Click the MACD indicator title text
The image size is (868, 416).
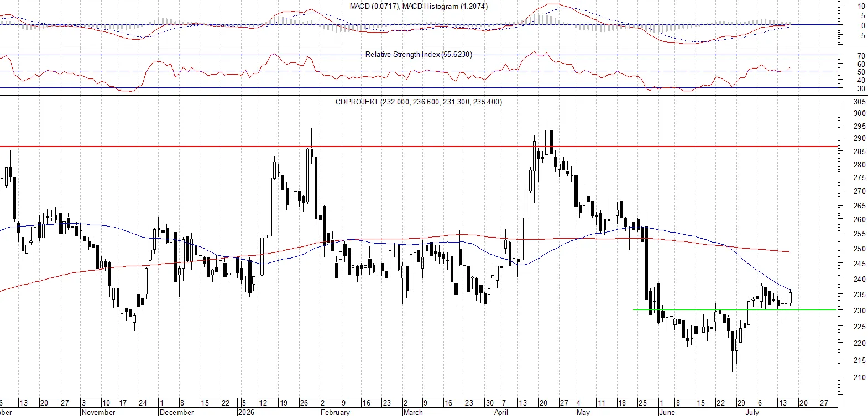419,6
